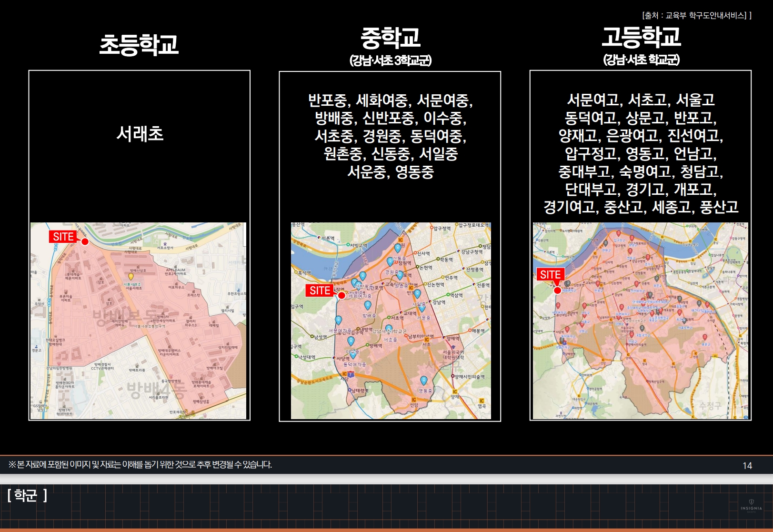Select the line '압구정고, 영동고, 언남고,'
Screen dimensions: 773x532
(x=641, y=153)
